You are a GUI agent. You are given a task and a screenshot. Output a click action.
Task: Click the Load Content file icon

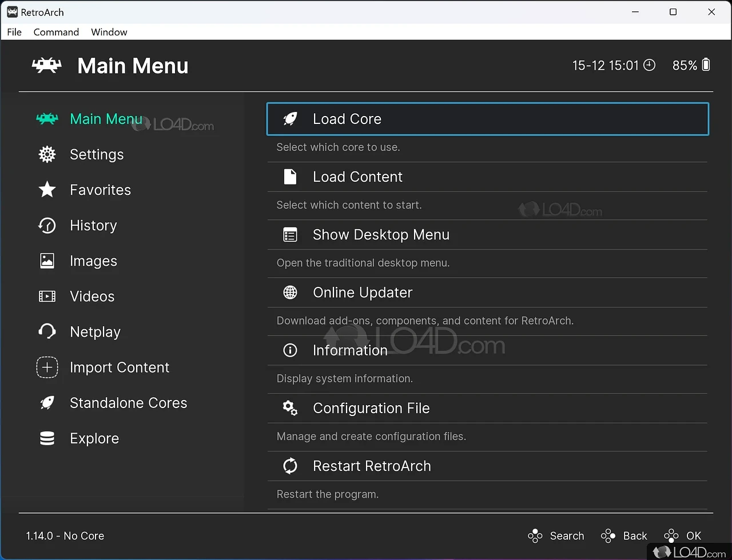(x=290, y=177)
